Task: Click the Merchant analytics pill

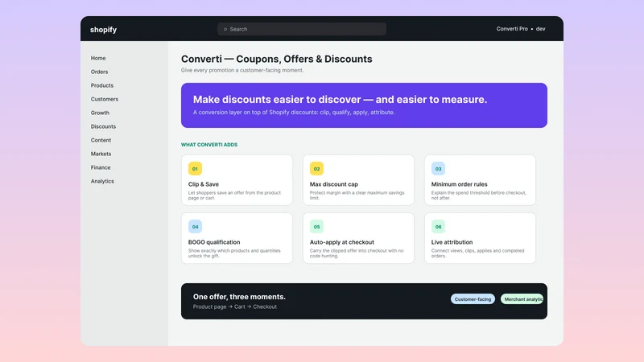Action: [x=522, y=299]
